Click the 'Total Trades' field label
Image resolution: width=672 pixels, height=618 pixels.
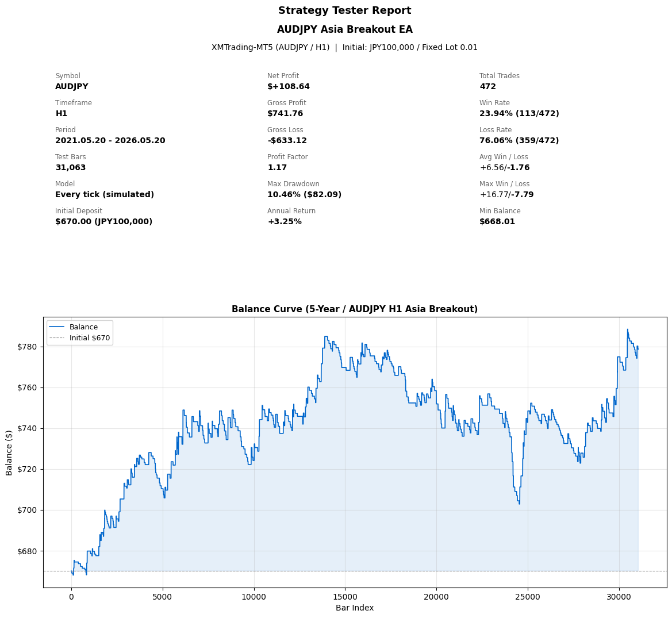(x=500, y=76)
